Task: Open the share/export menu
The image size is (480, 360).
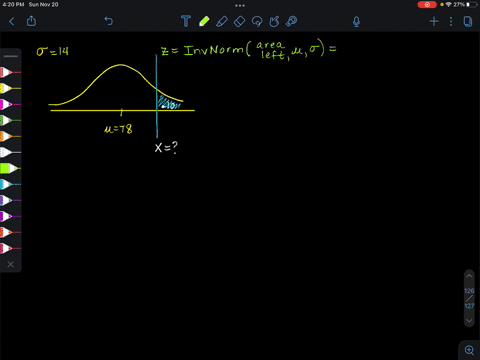Action: (31, 21)
